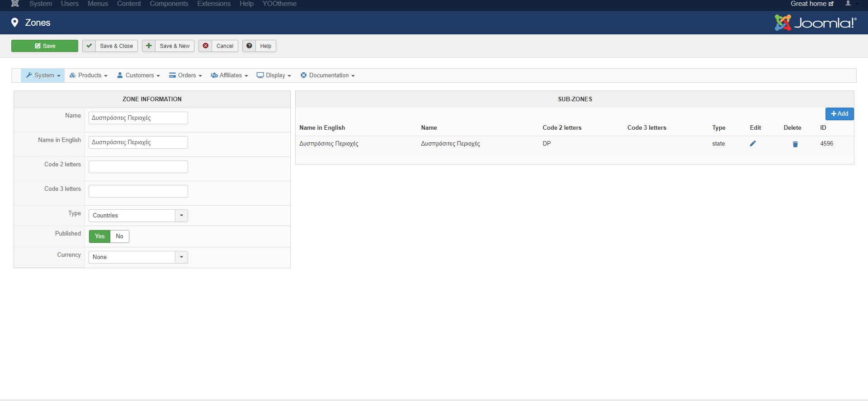Click the 'Type' column header in sub-zones
868x401 pixels.
pos(719,128)
